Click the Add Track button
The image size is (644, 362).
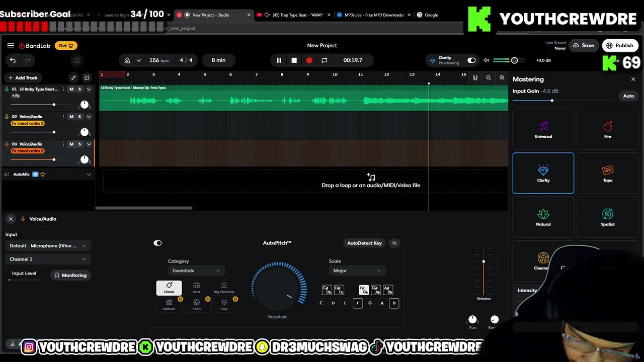[x=23, y=77]
